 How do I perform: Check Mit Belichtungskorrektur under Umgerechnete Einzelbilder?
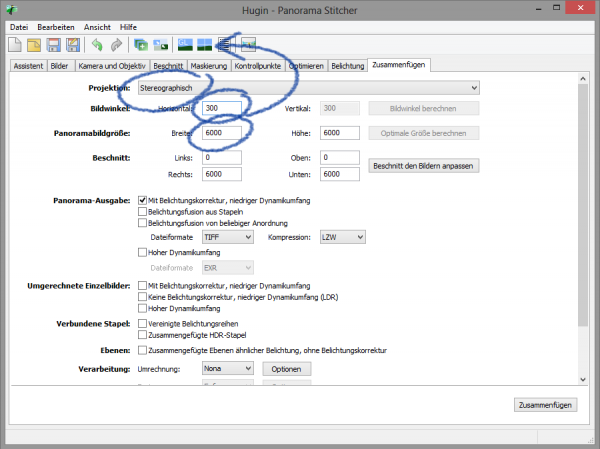[142, 286]
